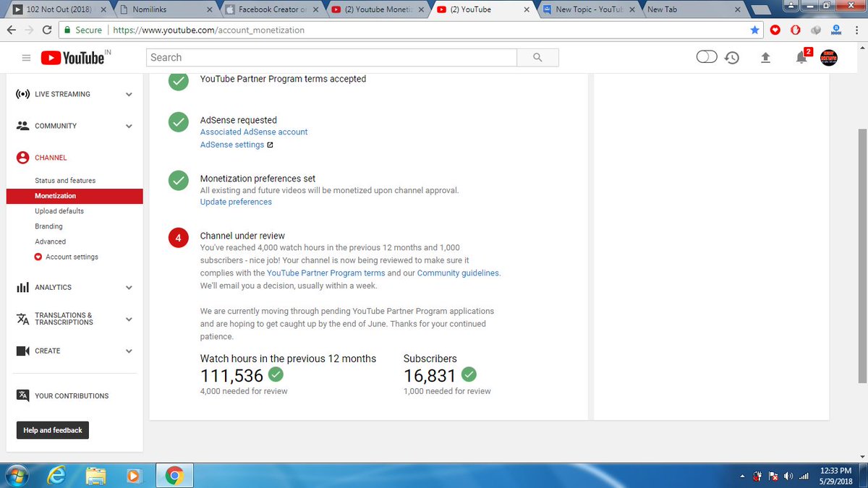Viewport: 868px width, 488px height.
Task: Switch to the Facebook Creator tab
Action: [x=272, y=10]
